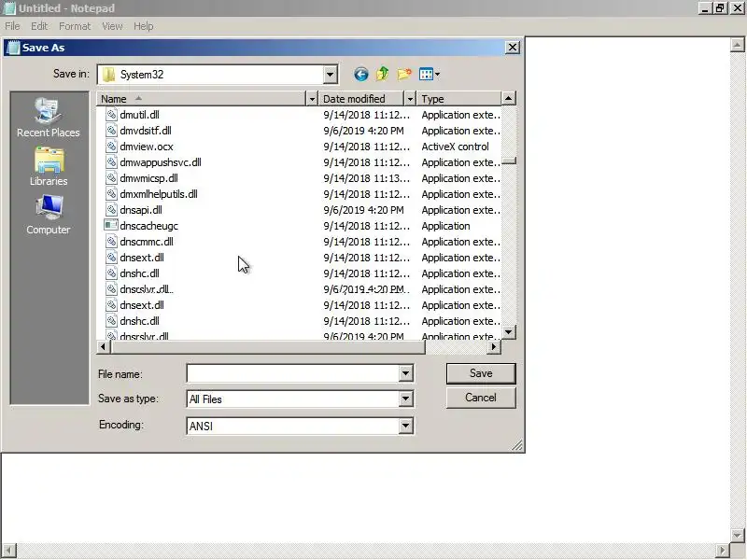Select the file dmxmlhelputils.dll
Viewport: 747px width, 560px height.
pyautogui.click(x=158, y=194)
